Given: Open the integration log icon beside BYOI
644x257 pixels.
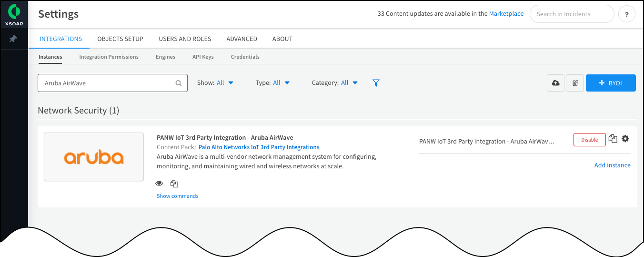Looking at the screenshot, I should point(575,83).
